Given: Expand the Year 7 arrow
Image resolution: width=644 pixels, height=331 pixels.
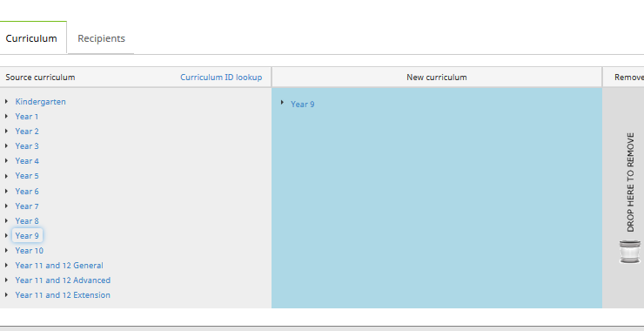Looking at the screenshot, I should click(x=7, y=206).
